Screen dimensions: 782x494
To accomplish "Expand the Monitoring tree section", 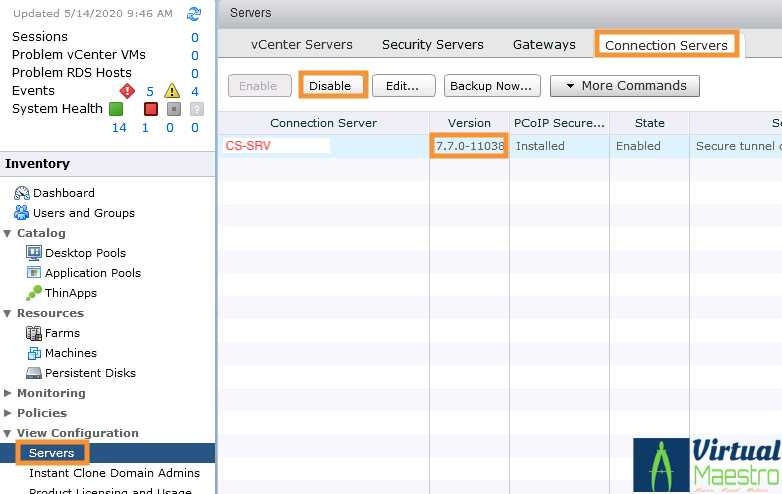I will (x=8, y=393).
